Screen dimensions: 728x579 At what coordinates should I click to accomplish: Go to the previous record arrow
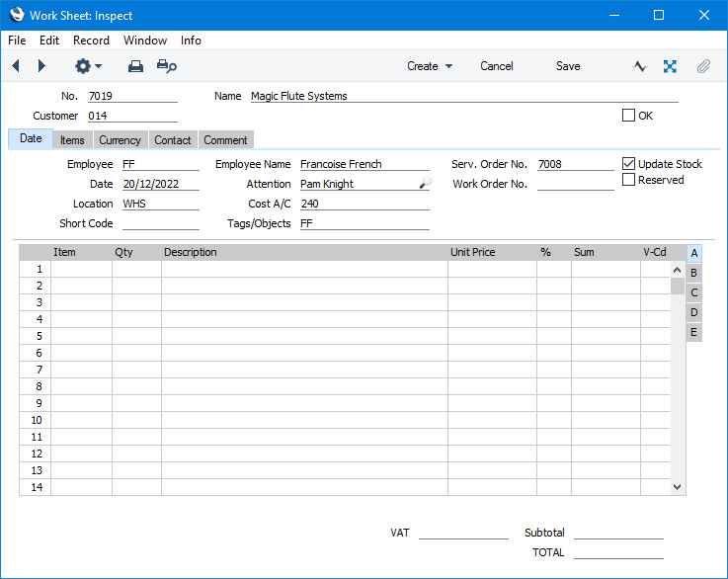click(x=16, y=66)
